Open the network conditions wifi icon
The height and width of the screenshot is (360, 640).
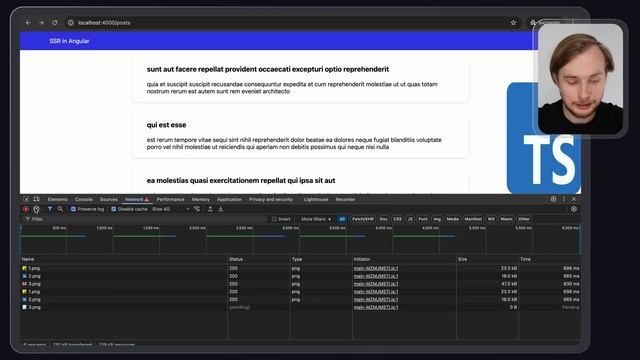197,209
